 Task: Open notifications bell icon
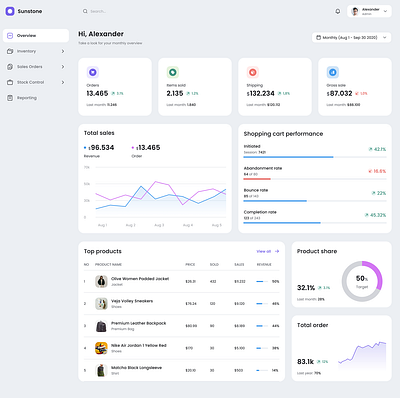point(338,11)
